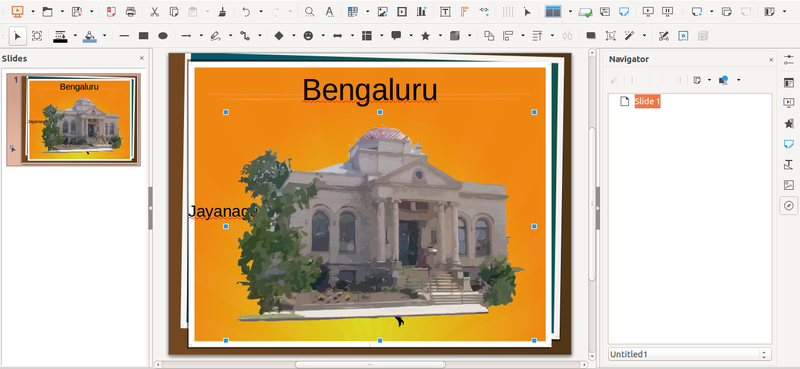The width and height of the screenshot is (800, 369).
Task: Open the Untitled1 document combo box
Action: tap(690, 354)
